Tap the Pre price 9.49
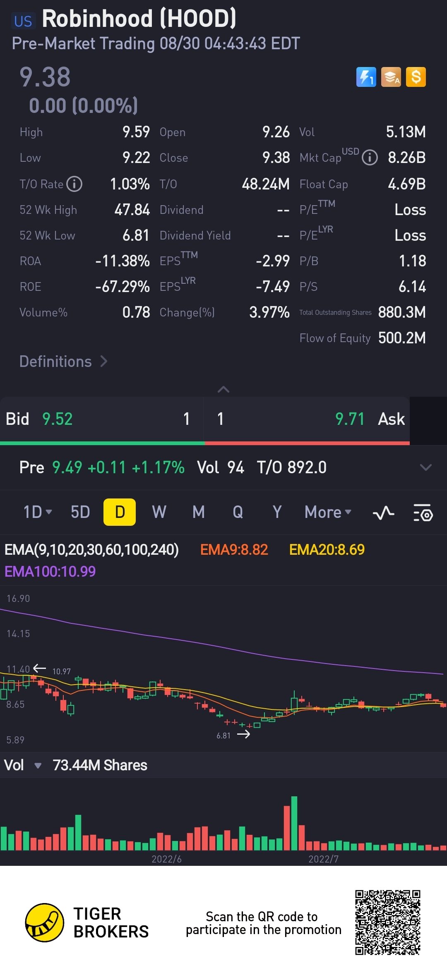Image resolution: width=447 pixels, height=980 pixels. click(67, 467)
